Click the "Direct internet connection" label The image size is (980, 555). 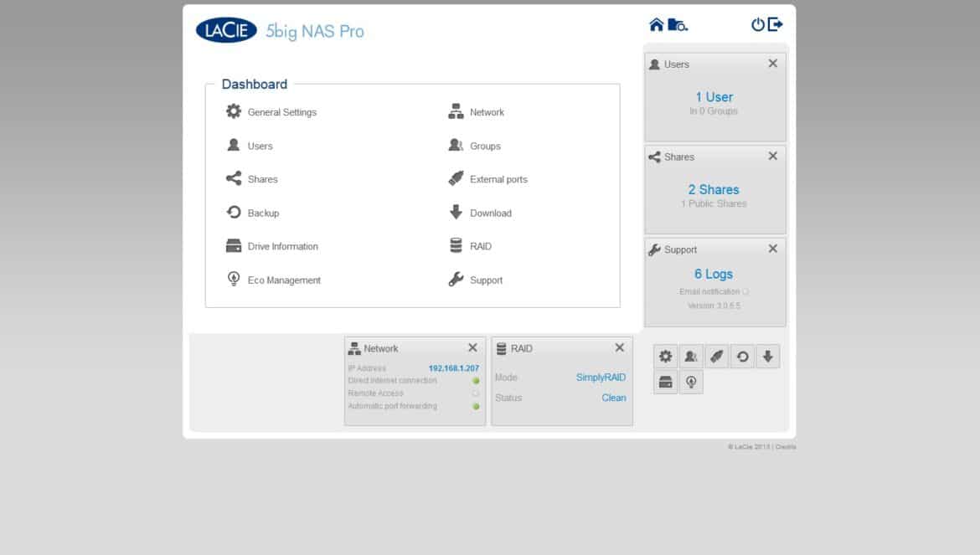point(393,380)
